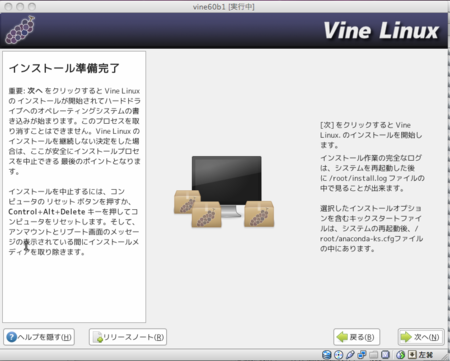Zoom the vine60b1 VirtualBox window

[32, 7]
